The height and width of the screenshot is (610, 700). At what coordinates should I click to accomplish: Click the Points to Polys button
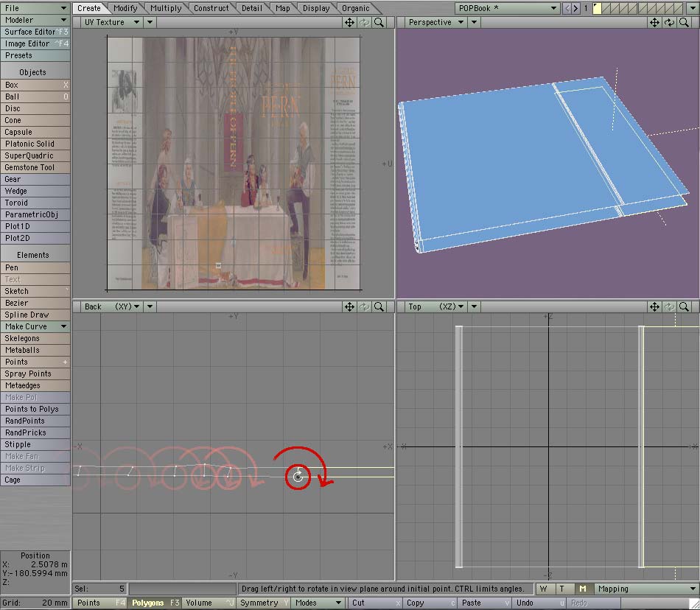35,409
